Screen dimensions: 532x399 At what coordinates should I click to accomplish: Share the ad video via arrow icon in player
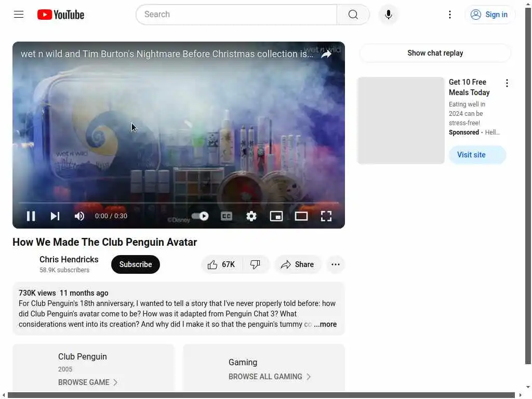click(x=326, y=54)
